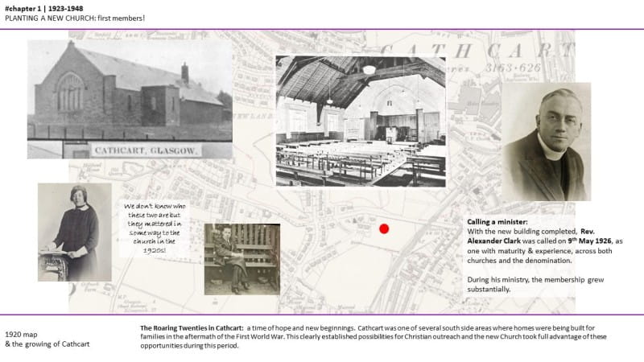The height and width of the screenshot is (362, 644).
Task: Select the photo of the woman standing
Action: click(x=75, y=231)
